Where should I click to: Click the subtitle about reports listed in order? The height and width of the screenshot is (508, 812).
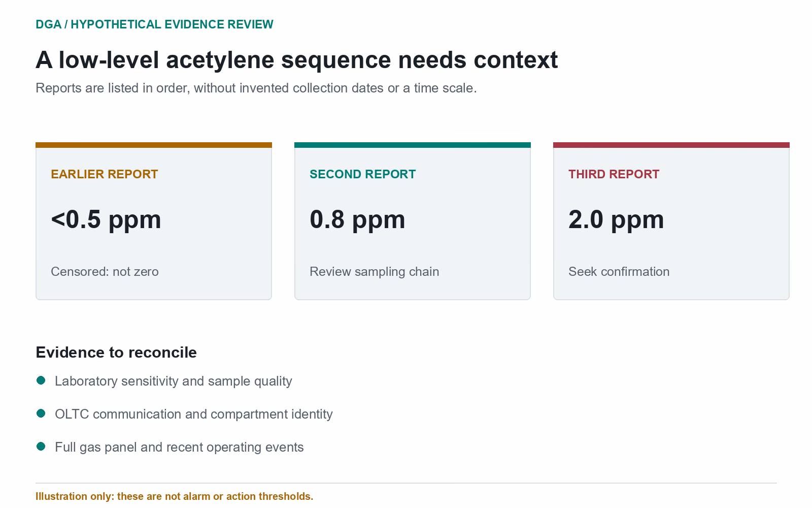(256, 88)
